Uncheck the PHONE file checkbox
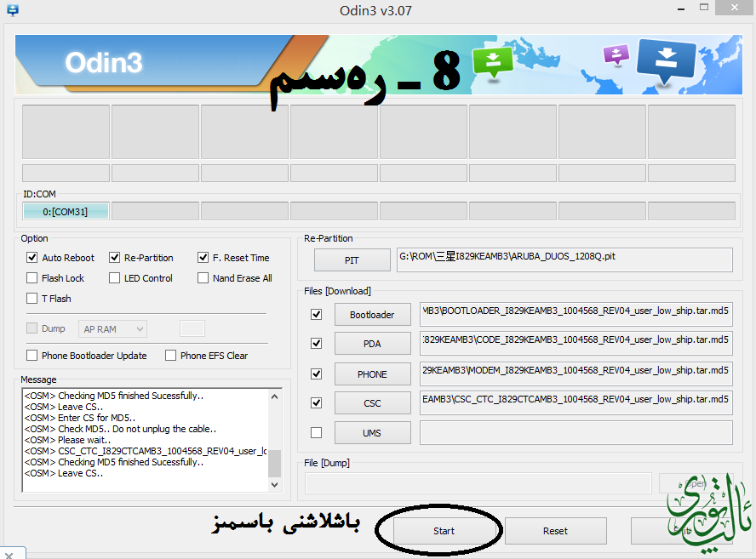 [x=317, y=374]
